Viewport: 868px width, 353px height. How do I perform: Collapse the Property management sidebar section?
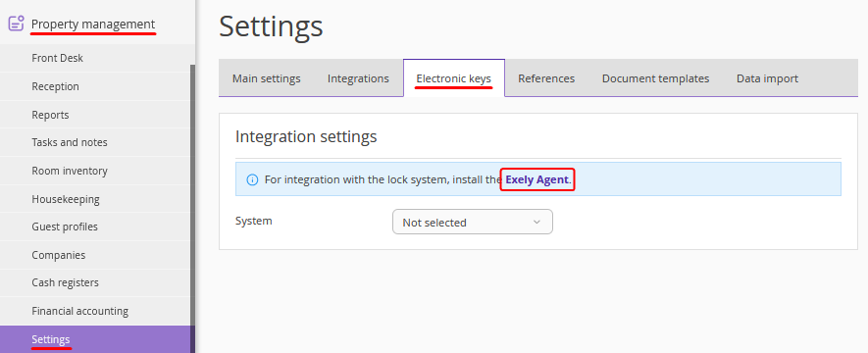click(93, 25)
